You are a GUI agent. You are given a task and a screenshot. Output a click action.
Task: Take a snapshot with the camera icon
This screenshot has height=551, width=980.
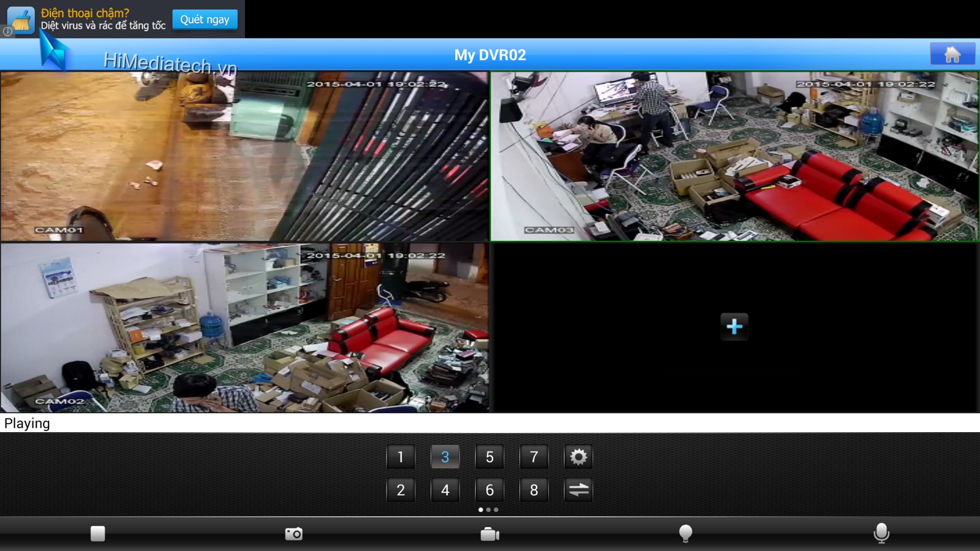293,534
